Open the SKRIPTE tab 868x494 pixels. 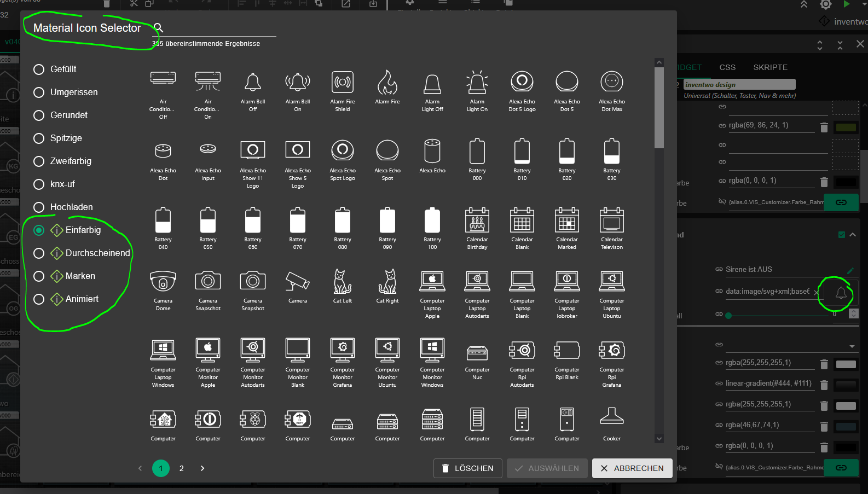[x=770, y=67]
